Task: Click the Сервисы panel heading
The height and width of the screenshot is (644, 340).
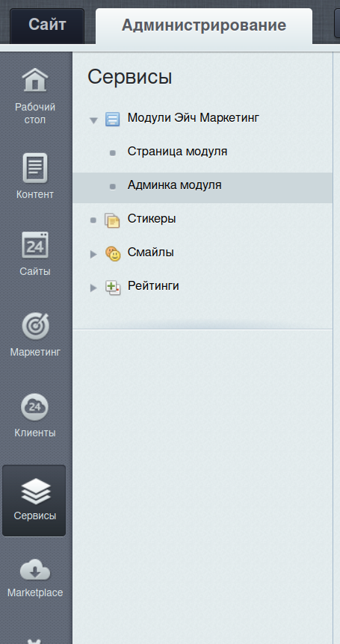Action: [130, 77]
